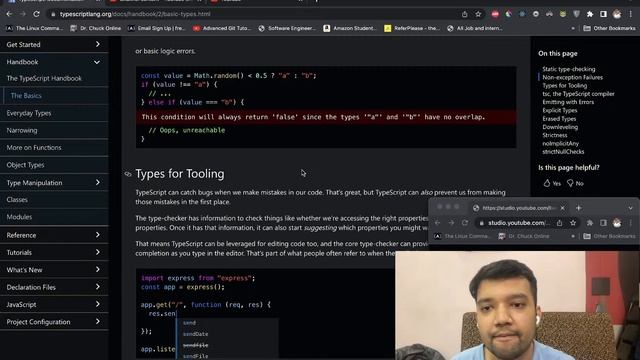The image size is (640, 360).
Task: Open the Chrome three-dot menu
Action: 631,14
